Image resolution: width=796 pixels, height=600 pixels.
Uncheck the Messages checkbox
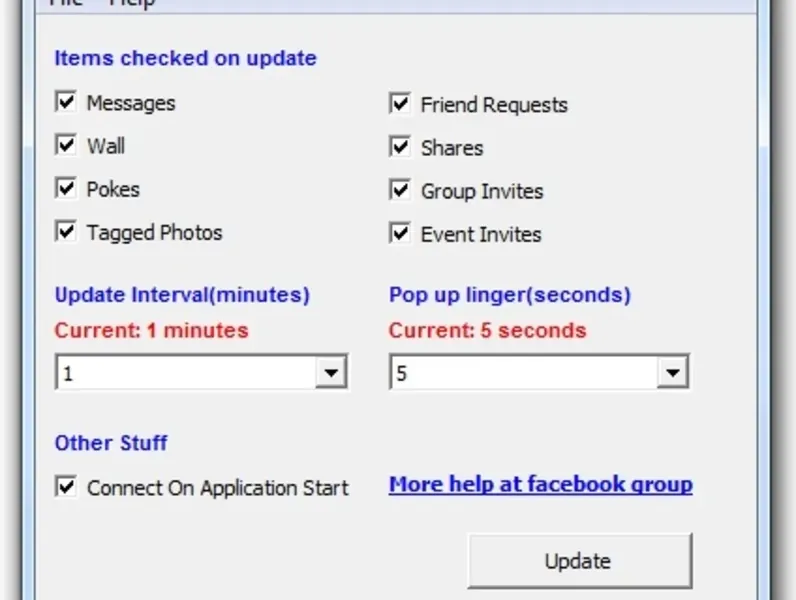(x=67, y=102)
